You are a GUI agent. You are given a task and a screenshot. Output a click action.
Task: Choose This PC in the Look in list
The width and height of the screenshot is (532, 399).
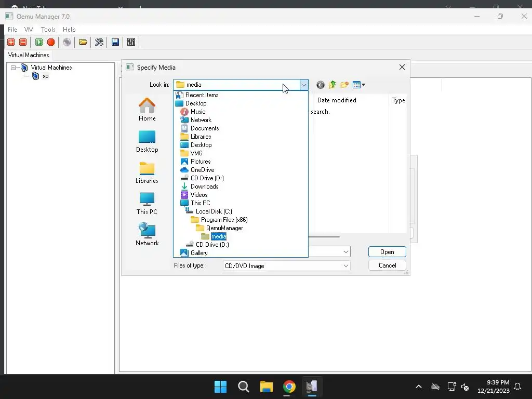[200, 203]
